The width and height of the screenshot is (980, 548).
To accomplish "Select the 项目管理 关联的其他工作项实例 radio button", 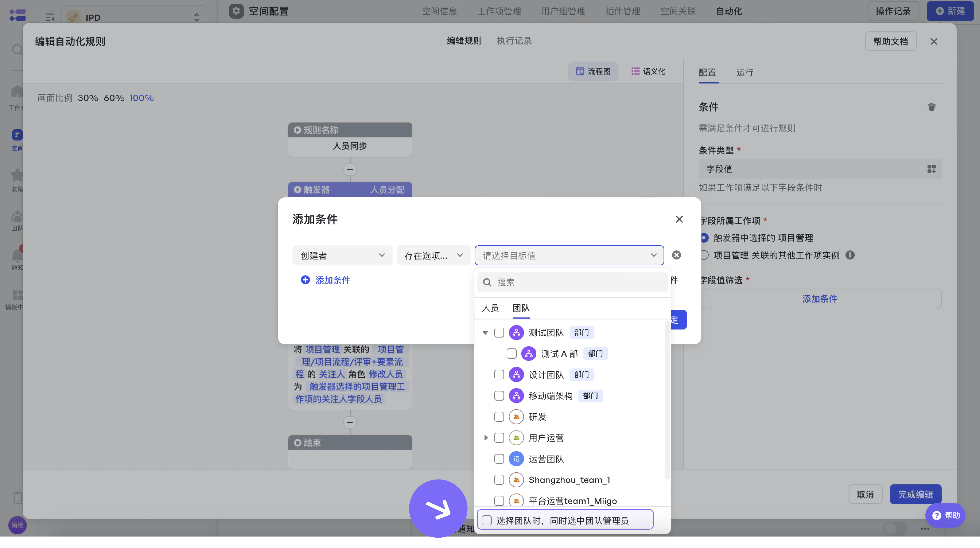I will (x=704, y=255).
